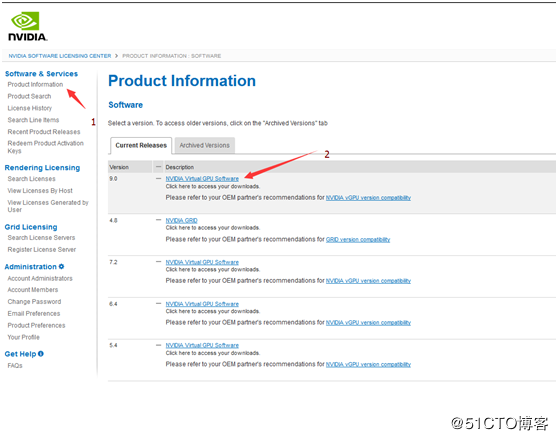Open Recent Product Releases

44,132
